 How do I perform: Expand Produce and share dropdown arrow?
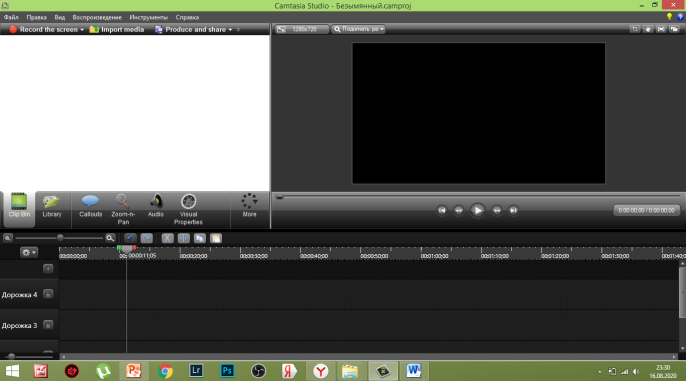coord(230,30)
